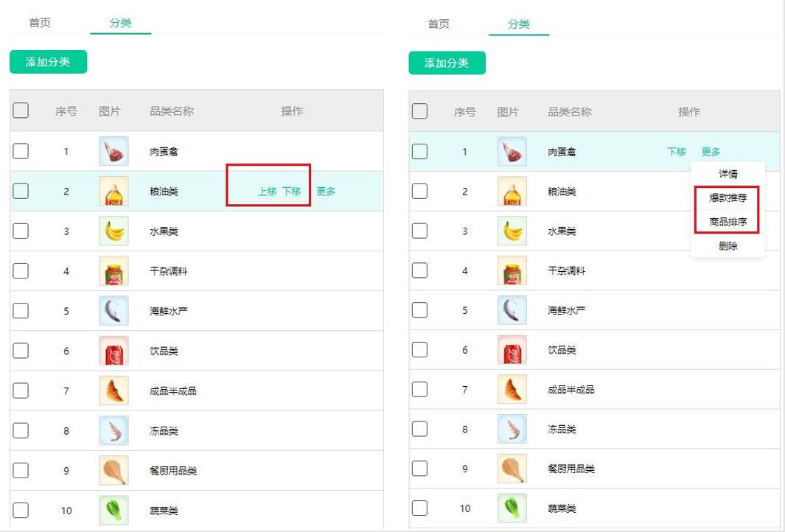Check the checkbox for row 2 粮油类

pyautogui.click(x=21, y=190)
